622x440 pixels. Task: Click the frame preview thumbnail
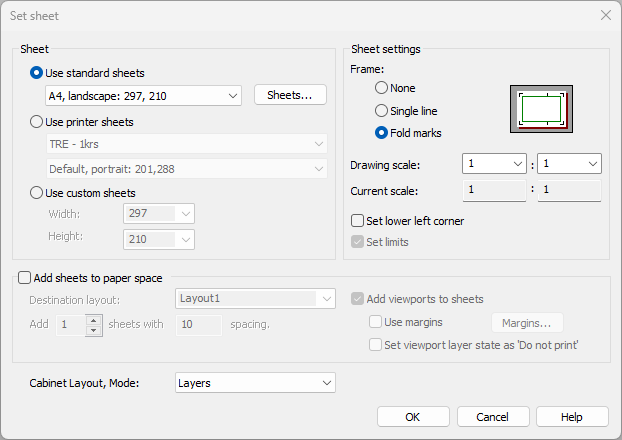click(541, 108)
